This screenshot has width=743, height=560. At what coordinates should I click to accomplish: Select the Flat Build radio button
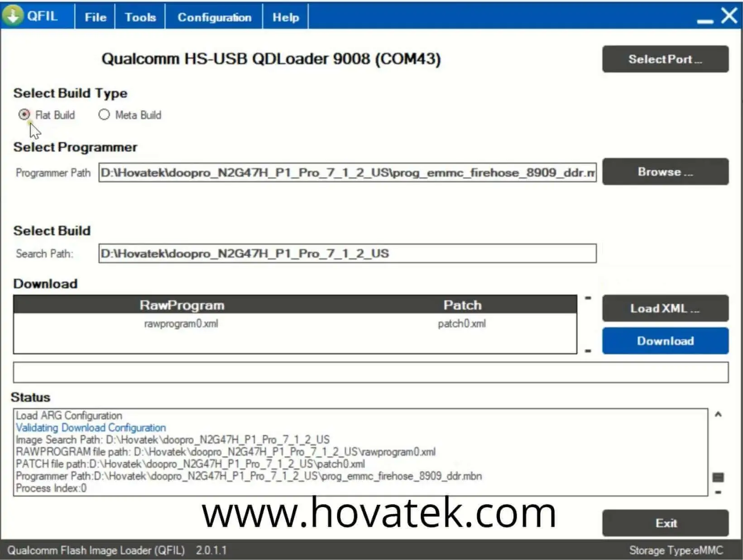24,115
